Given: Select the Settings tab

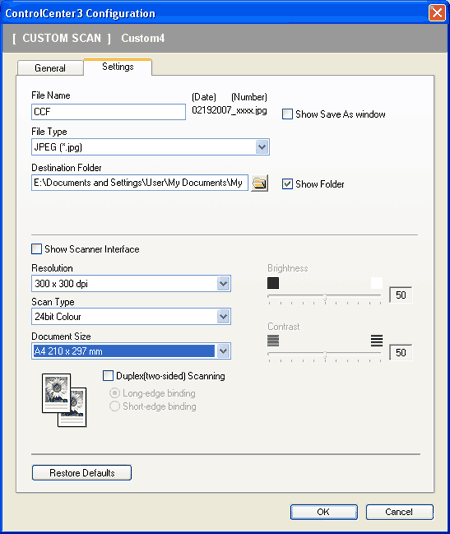Looking at the screenshot, I should (118, 66).
